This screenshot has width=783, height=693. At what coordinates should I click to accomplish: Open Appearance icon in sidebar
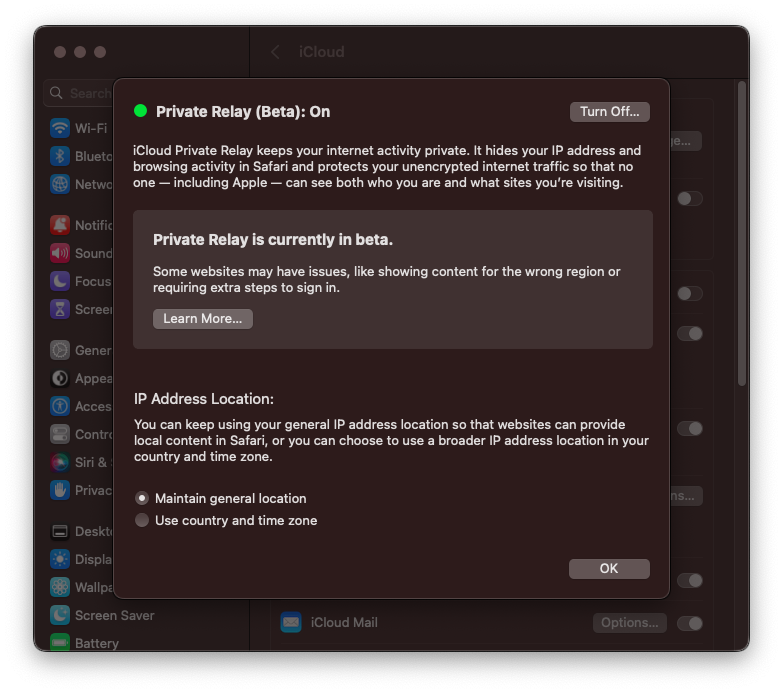point(60,378)
